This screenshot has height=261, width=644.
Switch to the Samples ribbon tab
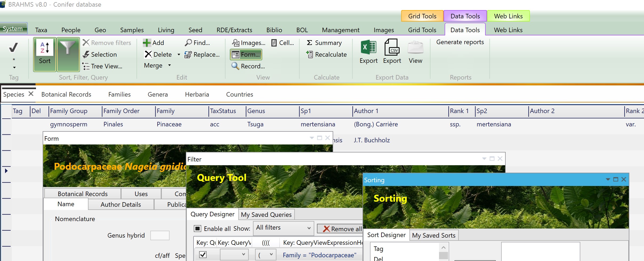tap(132, 30)
